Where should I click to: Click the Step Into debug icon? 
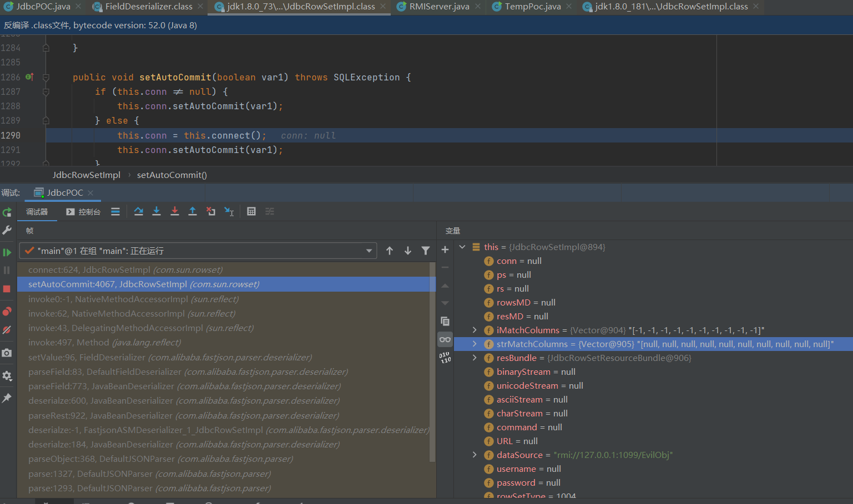pyautogui.click(x=157, y=211)
